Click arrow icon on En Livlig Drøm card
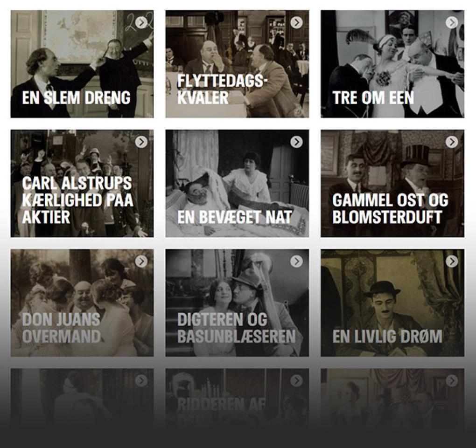This screenshot has width=476, height=448. [452, 261]
